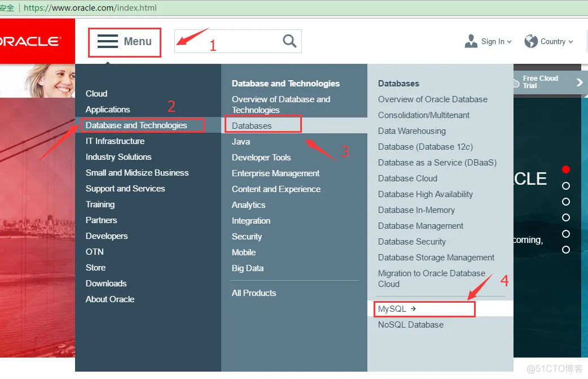Select the fifth carousel dot
The width and height of the screenshot is (588, 379).
click(566, 234)
